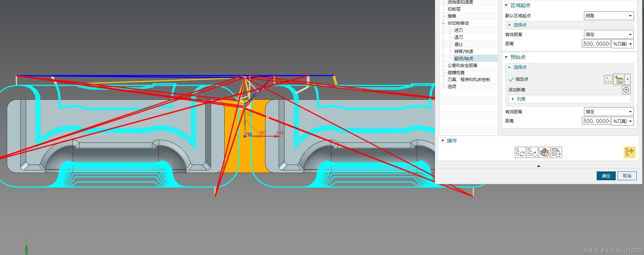Screen dimensions: 644x255
Task: Click the point selection icon beside 指定点
Action: [x=608, y=79]
